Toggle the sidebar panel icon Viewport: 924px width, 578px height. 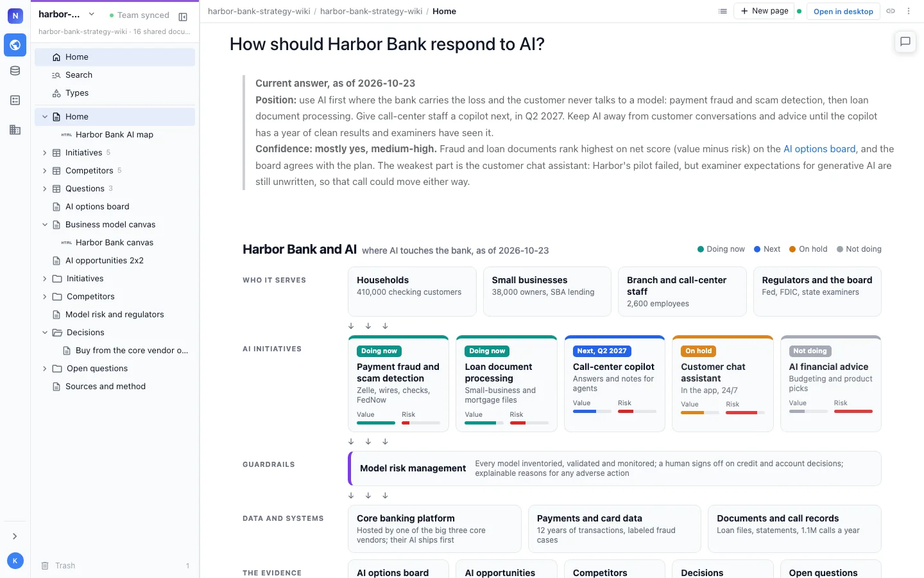point(183,17)
